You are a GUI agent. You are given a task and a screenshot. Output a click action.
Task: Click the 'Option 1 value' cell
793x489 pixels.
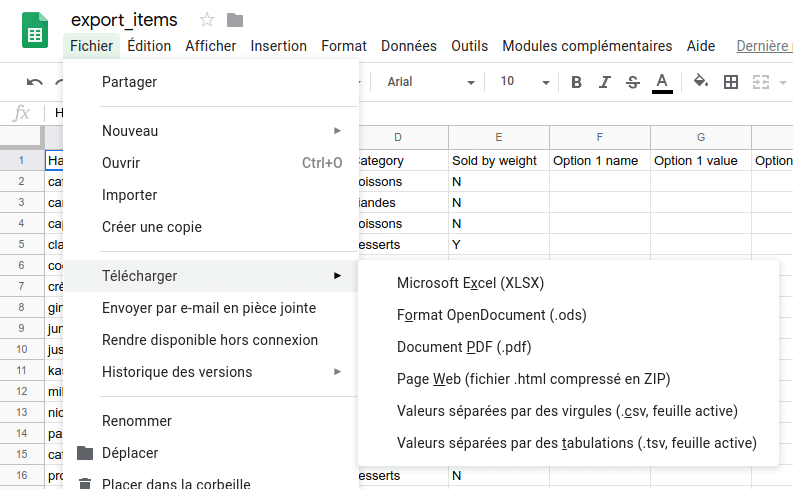coord(701,160)
